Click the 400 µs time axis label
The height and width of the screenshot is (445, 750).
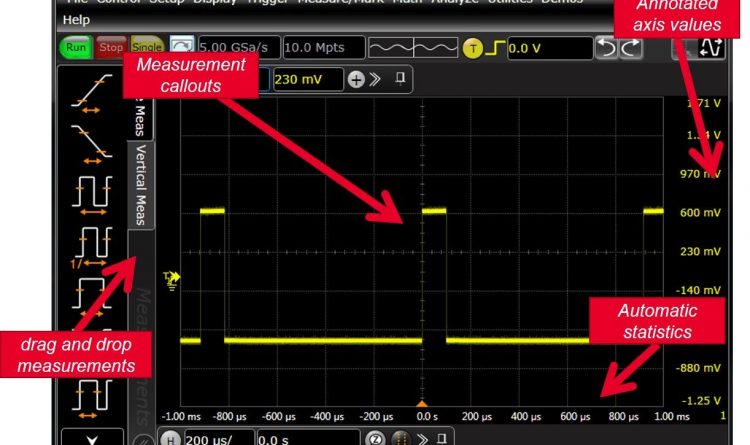[x=526, y=417]
